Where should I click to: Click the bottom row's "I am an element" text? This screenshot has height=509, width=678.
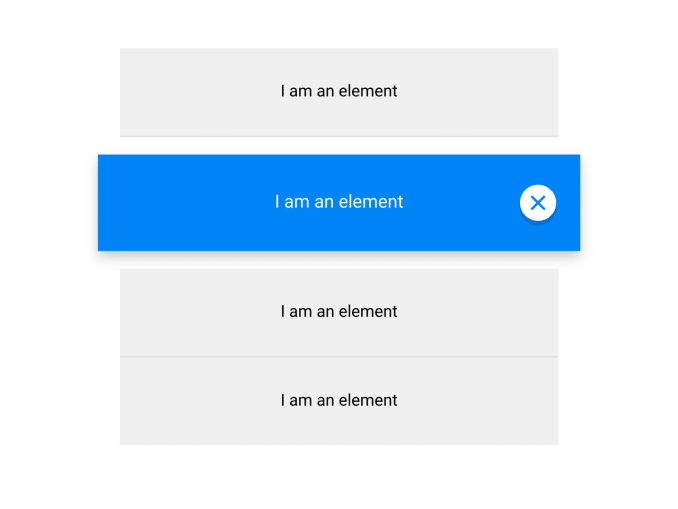pos(339,400)
